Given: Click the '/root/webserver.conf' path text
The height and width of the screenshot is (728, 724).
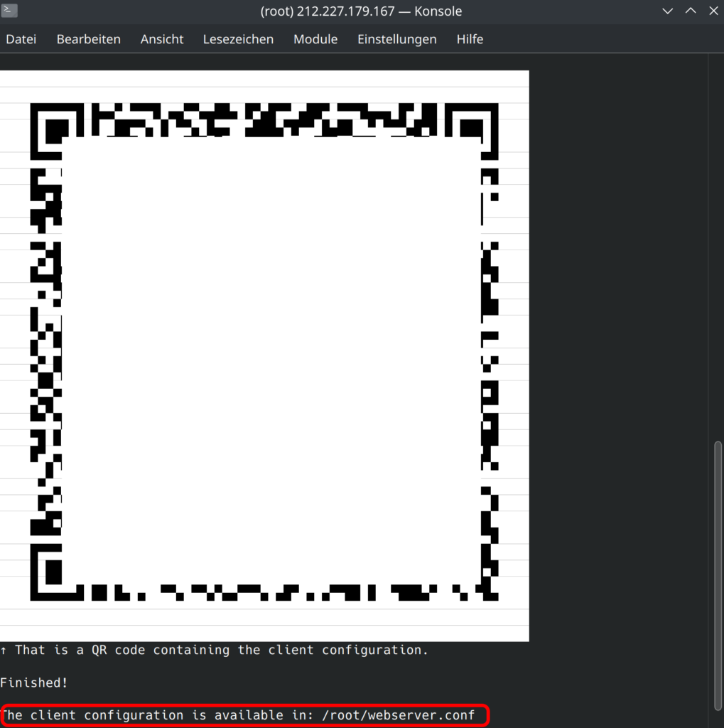Looking at the screenshot, I should pyautogui.click(x=398, y=715).
